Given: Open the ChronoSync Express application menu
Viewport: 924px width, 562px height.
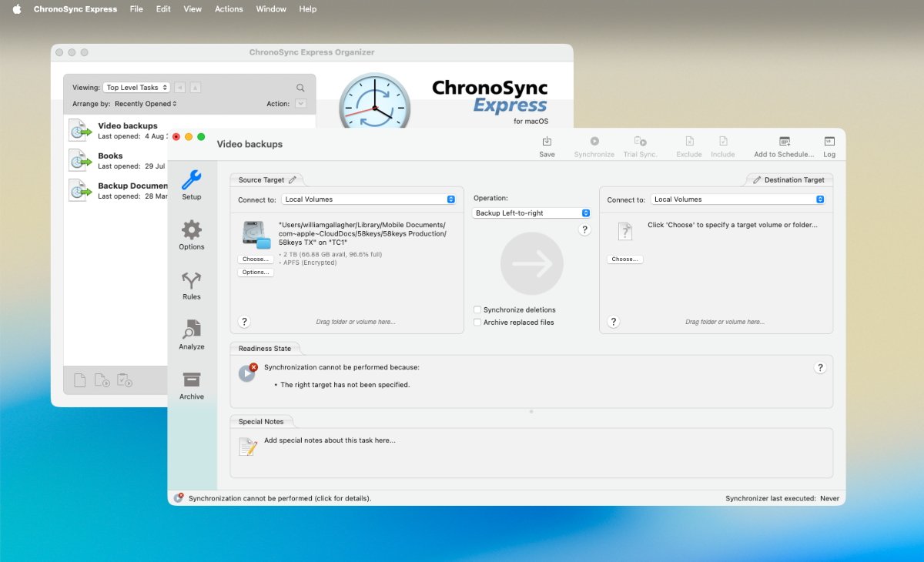Looking at the screenshot, I should (75, 9).
